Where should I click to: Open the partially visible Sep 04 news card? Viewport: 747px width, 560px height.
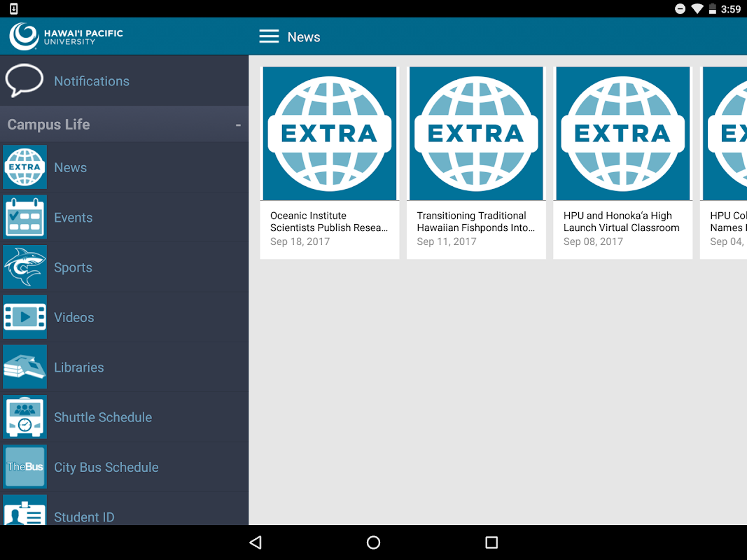[x=723, y=163]
